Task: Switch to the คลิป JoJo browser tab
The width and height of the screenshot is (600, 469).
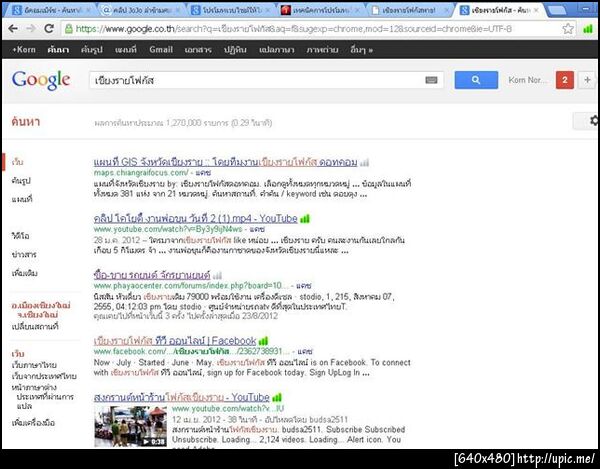Action: pos(141,10)
